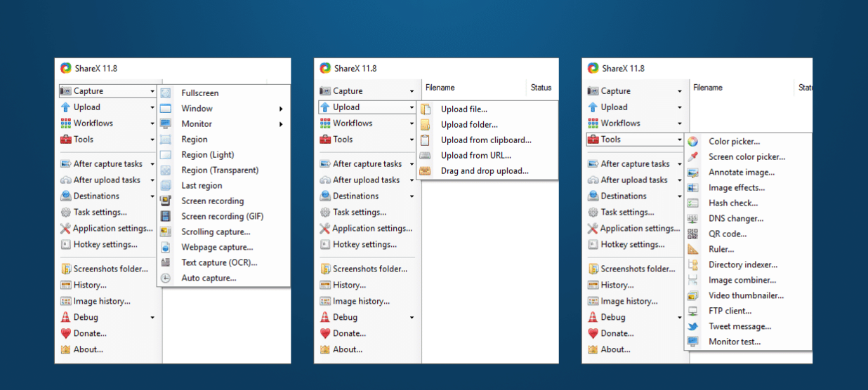Click the Video thumbnailer icon
Viewport: 868px width, 390px height.
[x=693, y=295]
